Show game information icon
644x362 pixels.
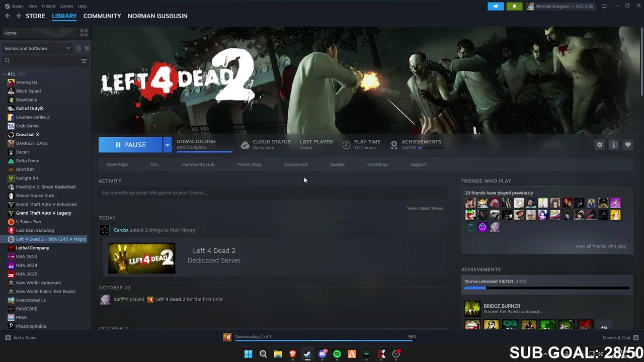(613, 145)
